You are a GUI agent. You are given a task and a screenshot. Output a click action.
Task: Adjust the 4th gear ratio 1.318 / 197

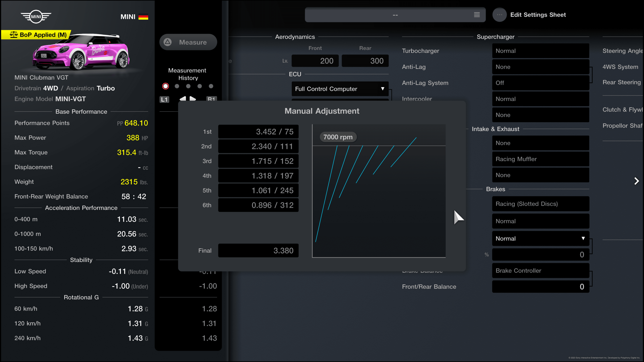(258, 176)
